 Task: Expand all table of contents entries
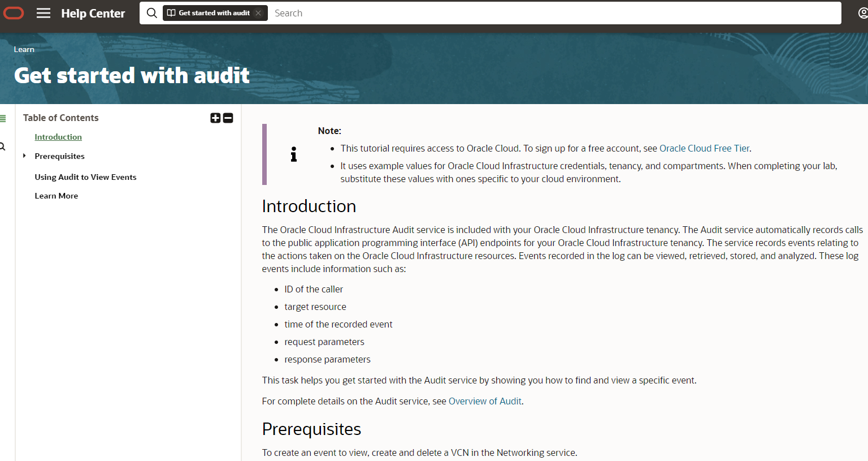[x=215, y=118]
